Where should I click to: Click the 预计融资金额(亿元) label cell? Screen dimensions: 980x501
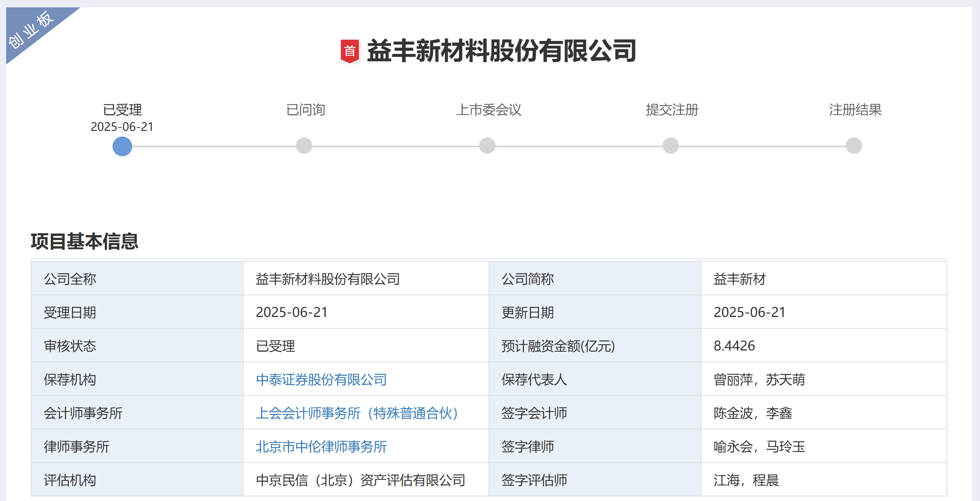(595, 346)
